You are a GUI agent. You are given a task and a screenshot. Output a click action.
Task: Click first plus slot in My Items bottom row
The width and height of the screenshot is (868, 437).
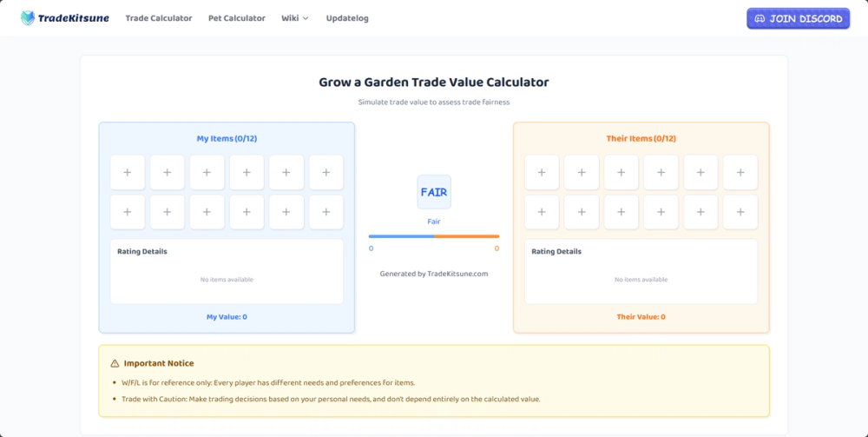coord(128,212)
